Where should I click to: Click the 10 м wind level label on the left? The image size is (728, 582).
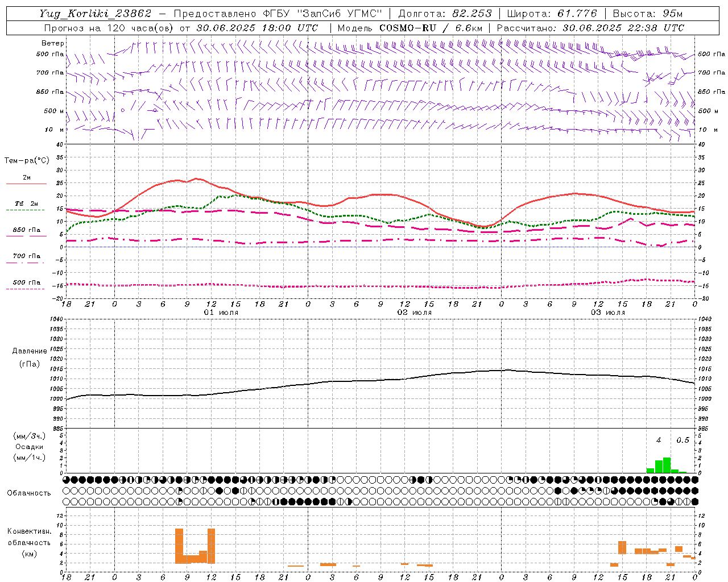click(55, 130)
